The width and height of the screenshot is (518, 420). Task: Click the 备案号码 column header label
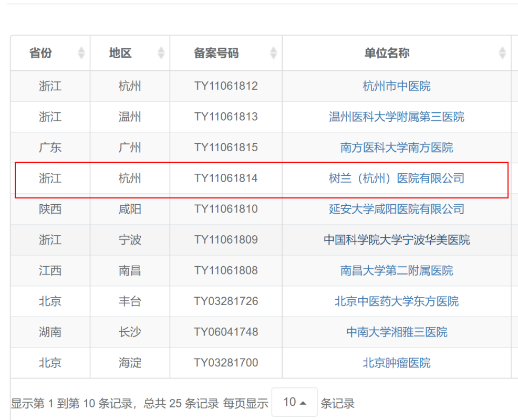pos(216,53)
